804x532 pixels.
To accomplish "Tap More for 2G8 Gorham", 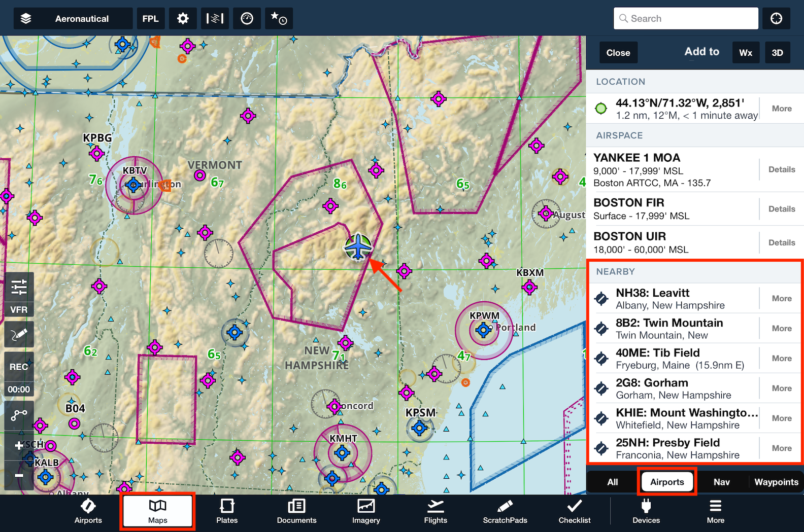I will point(782,388).
